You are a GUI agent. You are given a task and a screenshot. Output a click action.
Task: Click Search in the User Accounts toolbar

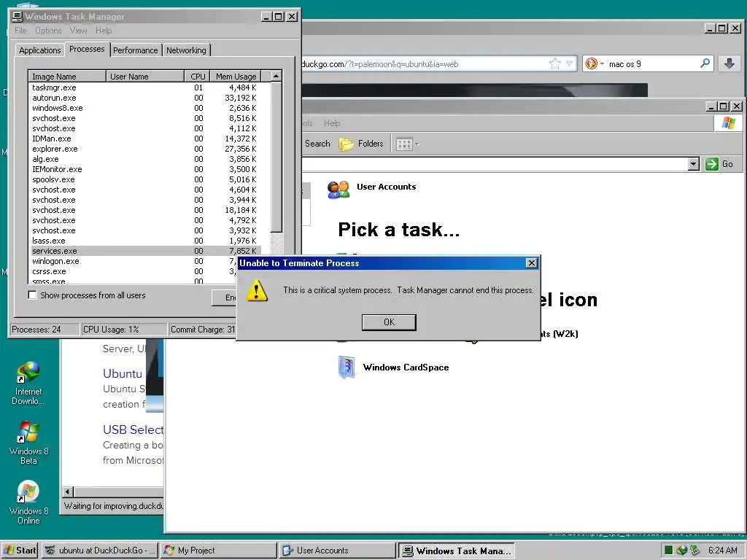pos(317,144)
